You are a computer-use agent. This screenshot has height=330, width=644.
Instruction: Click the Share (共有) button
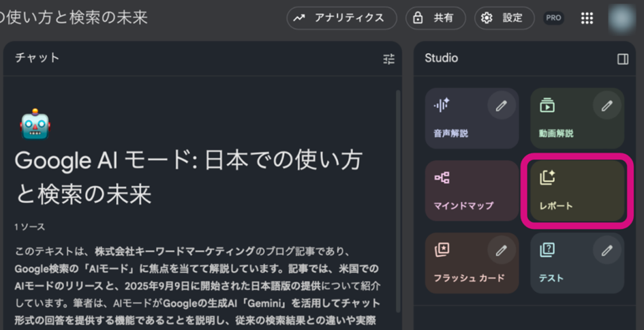tap(435, 18)
